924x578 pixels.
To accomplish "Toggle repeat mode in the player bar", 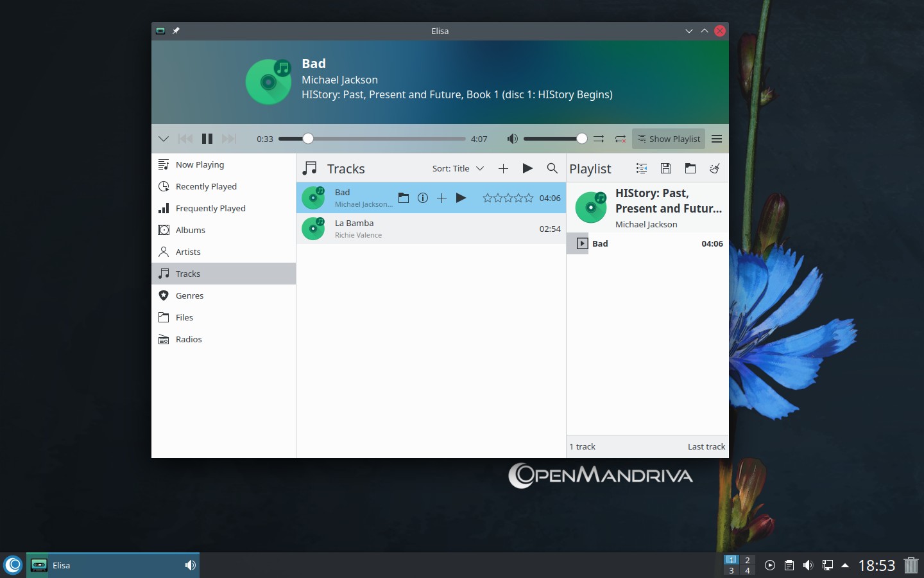I will click(620, 139).
